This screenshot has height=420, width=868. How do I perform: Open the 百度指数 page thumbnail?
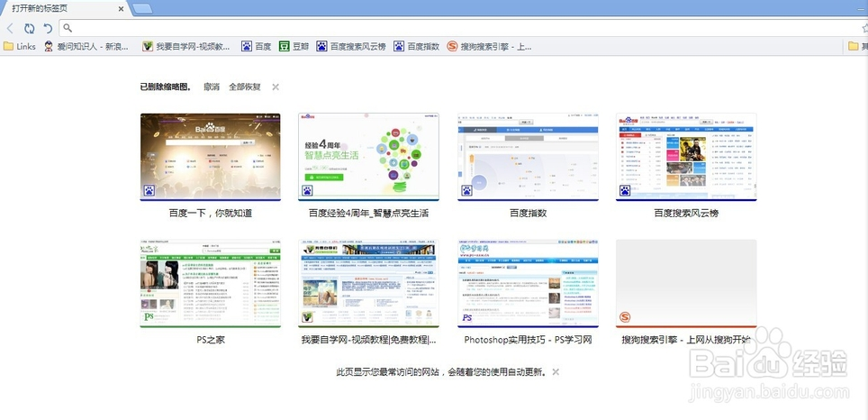tap(529, 157)
